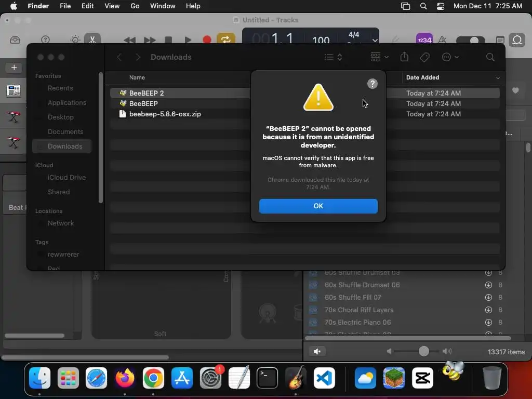532x399 pixels.
Task: Toggle the GarageBand metronome icon
Action: click(442, 39)
